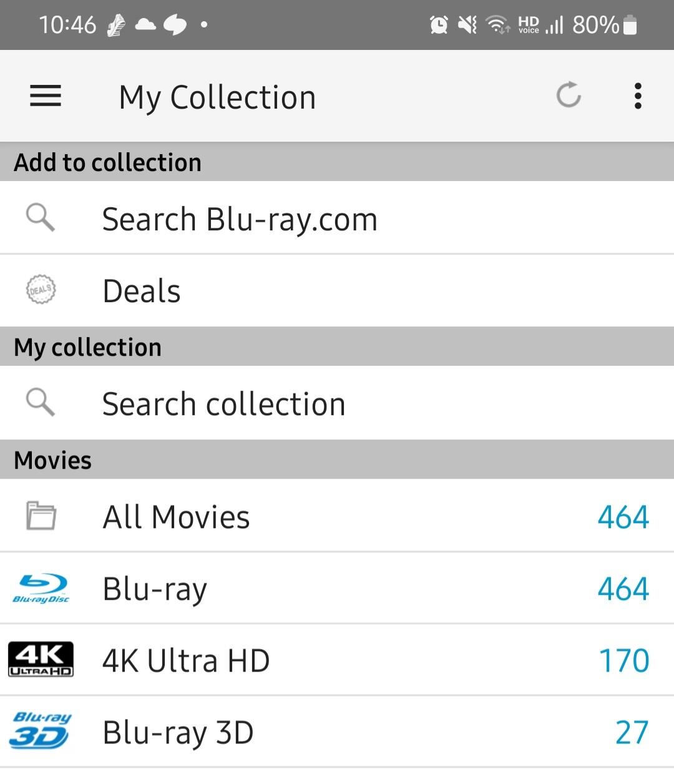
Task: Tap the 464 count beside All Movies
Action: 623,517
